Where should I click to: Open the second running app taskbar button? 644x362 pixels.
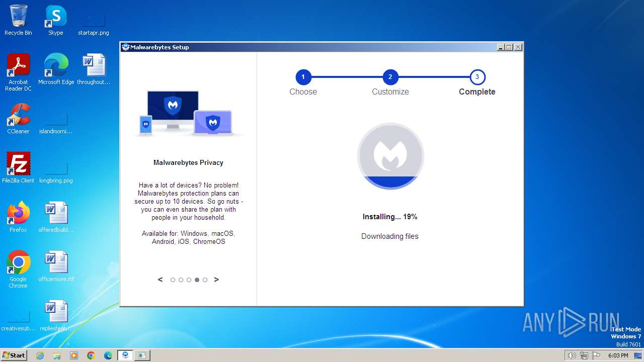point(142,355)
